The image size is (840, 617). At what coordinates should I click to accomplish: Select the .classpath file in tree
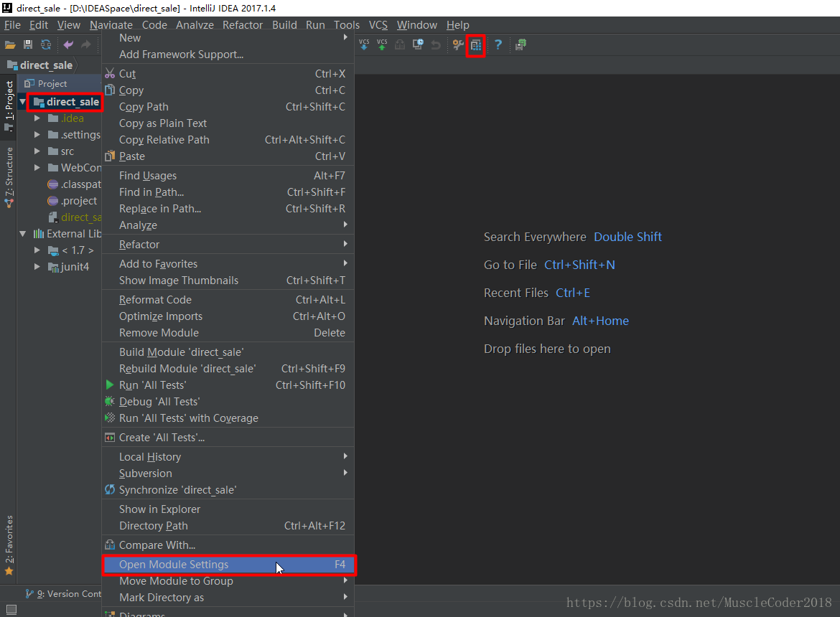(x=74, y=184)
